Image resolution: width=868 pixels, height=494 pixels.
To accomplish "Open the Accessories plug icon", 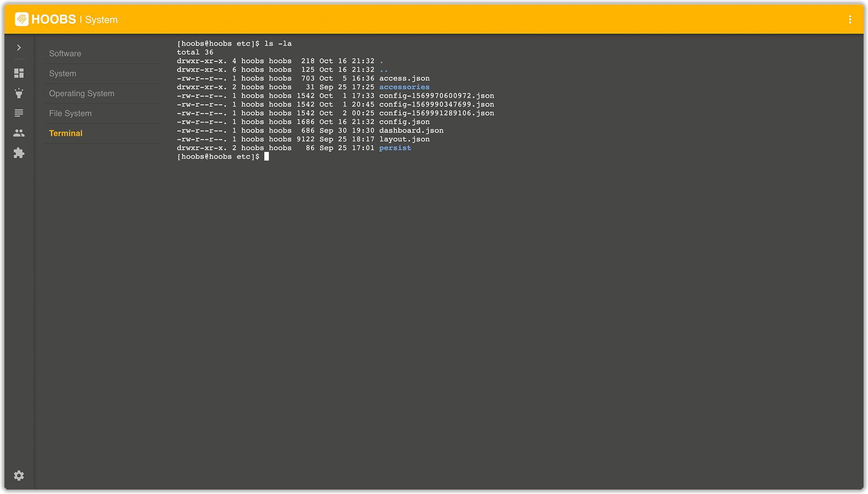I will [19, 93].
